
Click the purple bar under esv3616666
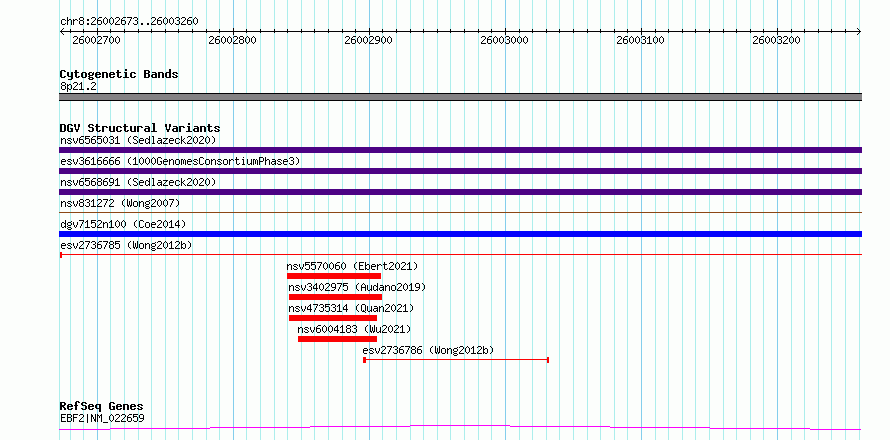(460, 171)
